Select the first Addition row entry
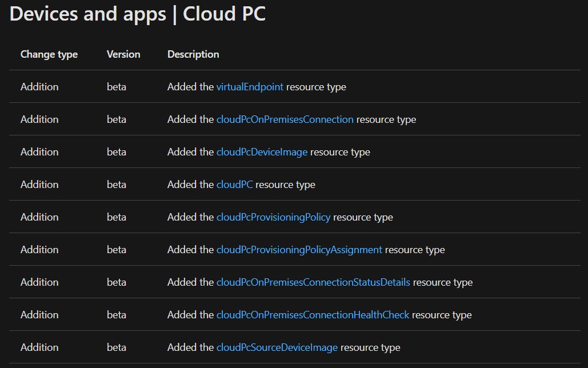This screenshot has width=588, height=368. (x=39, y=86)
